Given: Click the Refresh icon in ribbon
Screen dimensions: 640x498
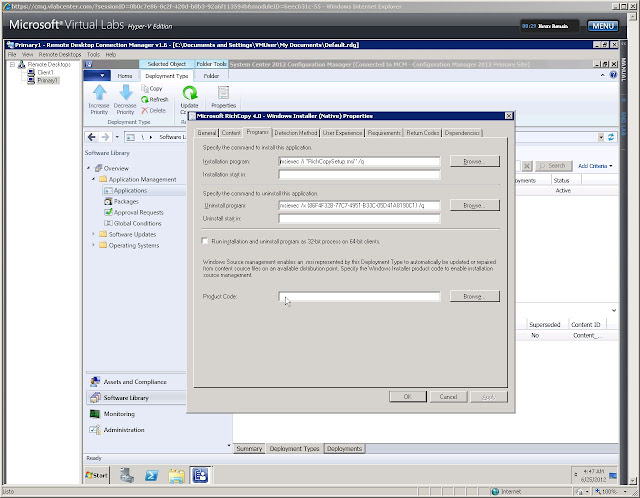Looking at the screenshot, I should [145, 99].
